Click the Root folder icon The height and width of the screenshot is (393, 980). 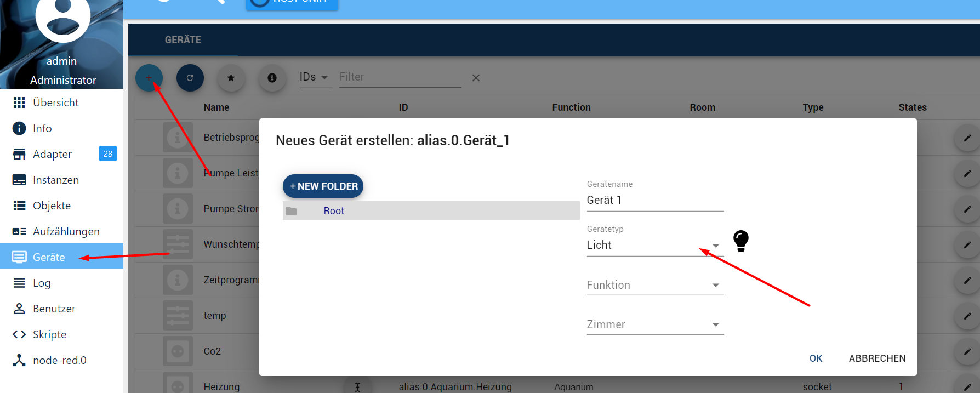click(x=291, y=211)
